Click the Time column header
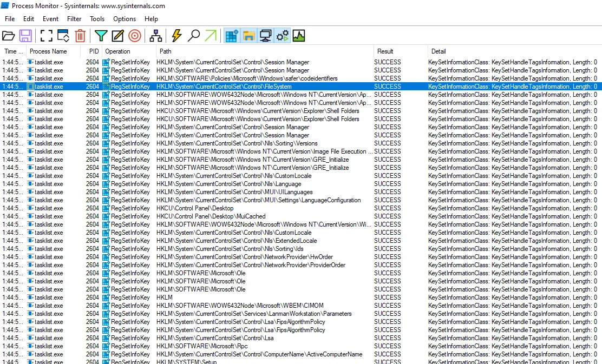 13,51
